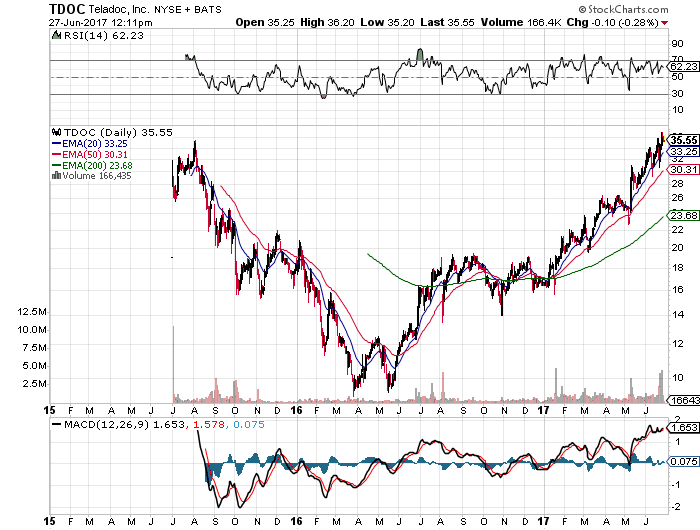Click the red EMA(50) line swatch
700x530 pixels.
tap(57, 154)
